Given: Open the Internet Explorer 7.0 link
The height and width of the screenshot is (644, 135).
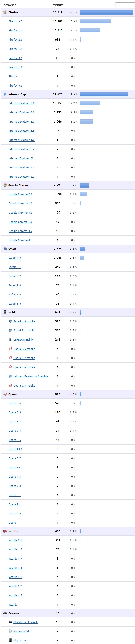Looking at the screenshot, I should point(22,103).
